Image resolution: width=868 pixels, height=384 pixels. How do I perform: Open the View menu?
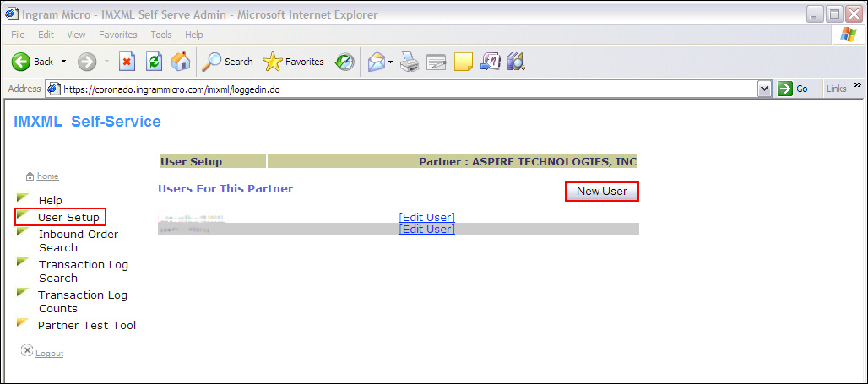pyautogui.click(x=76, y=35)
